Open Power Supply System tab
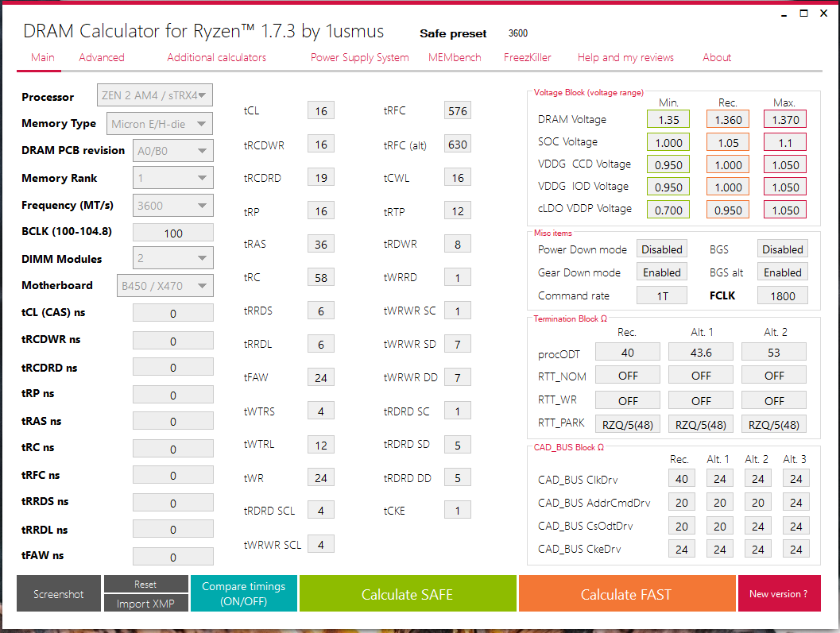Image resolution: width=840 pixels, height=633 pixels. 359,57
